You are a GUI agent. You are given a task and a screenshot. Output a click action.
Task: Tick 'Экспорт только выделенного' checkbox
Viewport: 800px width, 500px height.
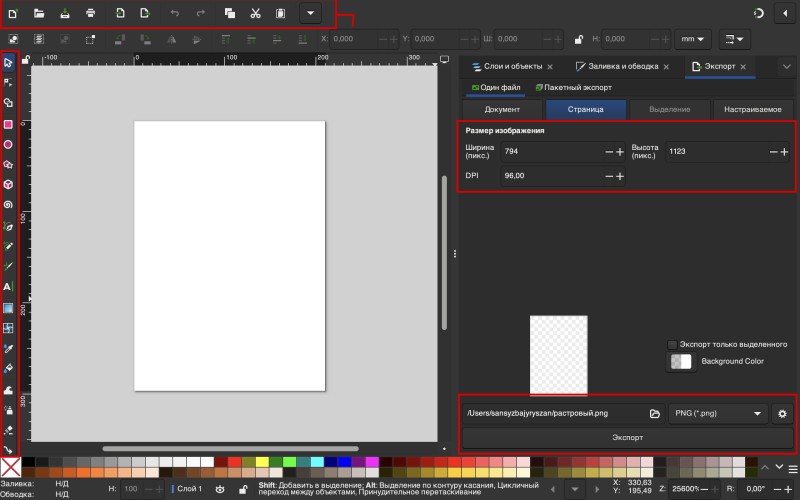tap(672, 345)
